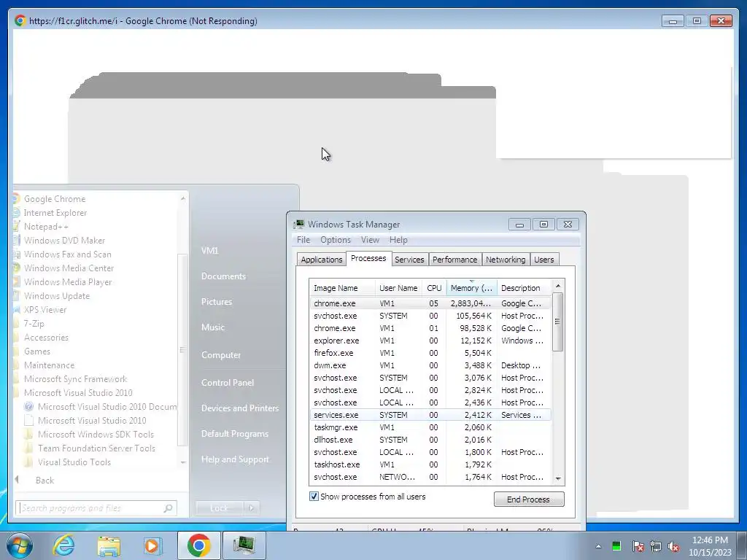The image size is (747, 560).
Task: Open the clock showing 12:46 PM
Action: point(710,546)
